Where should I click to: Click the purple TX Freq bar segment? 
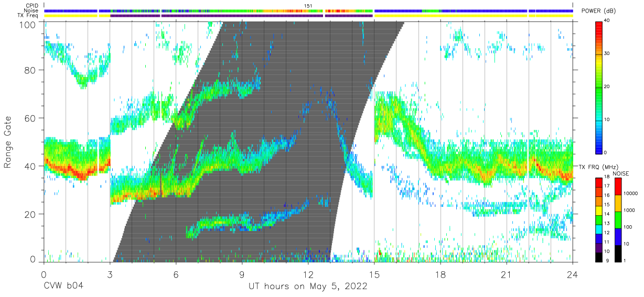pyautogui.click(x=242, y=16)
